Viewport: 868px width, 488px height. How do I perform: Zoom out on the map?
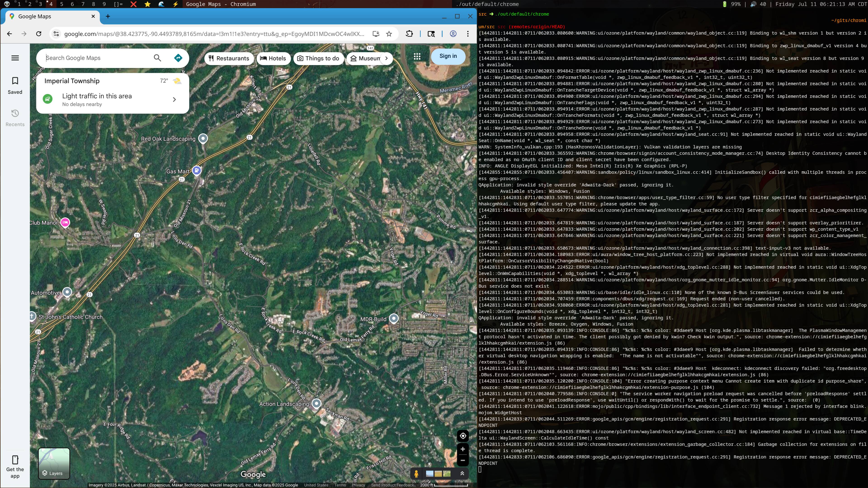463,460
